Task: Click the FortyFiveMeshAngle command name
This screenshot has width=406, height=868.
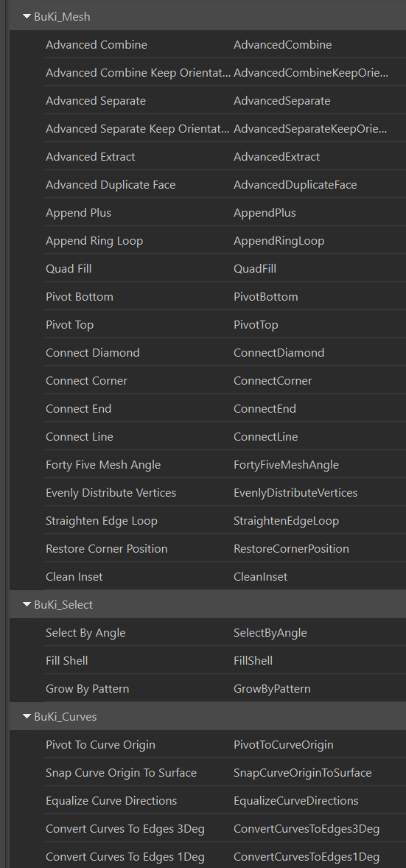Action: tap(287, 464)
